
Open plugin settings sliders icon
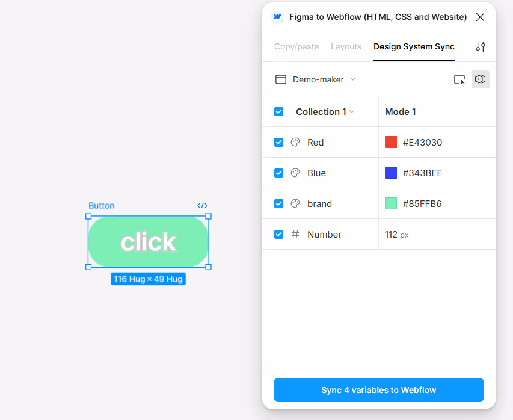pos(481,47)
